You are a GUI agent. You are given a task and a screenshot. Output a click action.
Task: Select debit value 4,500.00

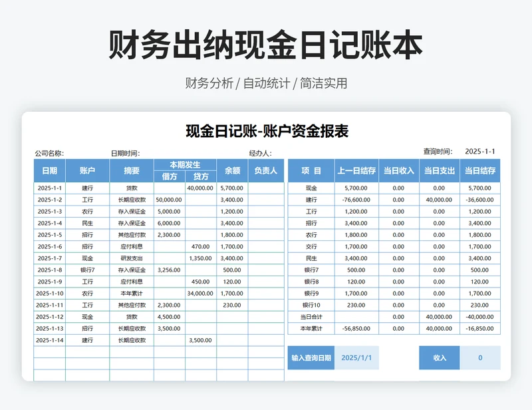[x=170, y=317]
